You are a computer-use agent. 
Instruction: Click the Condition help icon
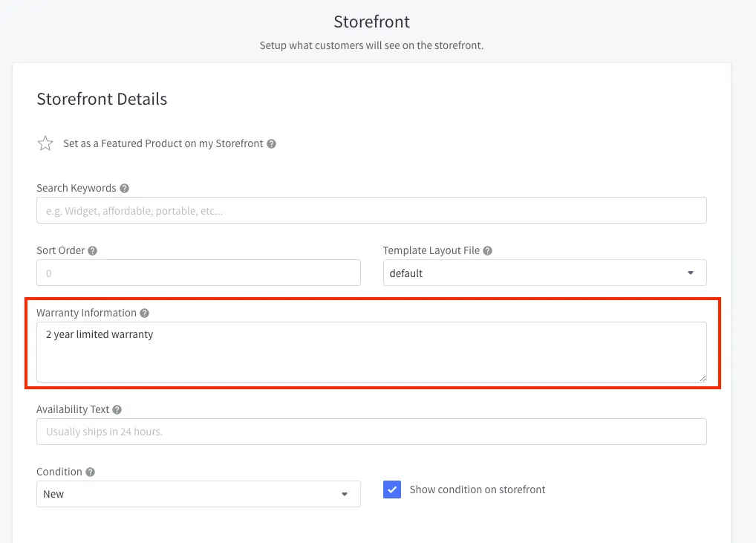point(90,472)
